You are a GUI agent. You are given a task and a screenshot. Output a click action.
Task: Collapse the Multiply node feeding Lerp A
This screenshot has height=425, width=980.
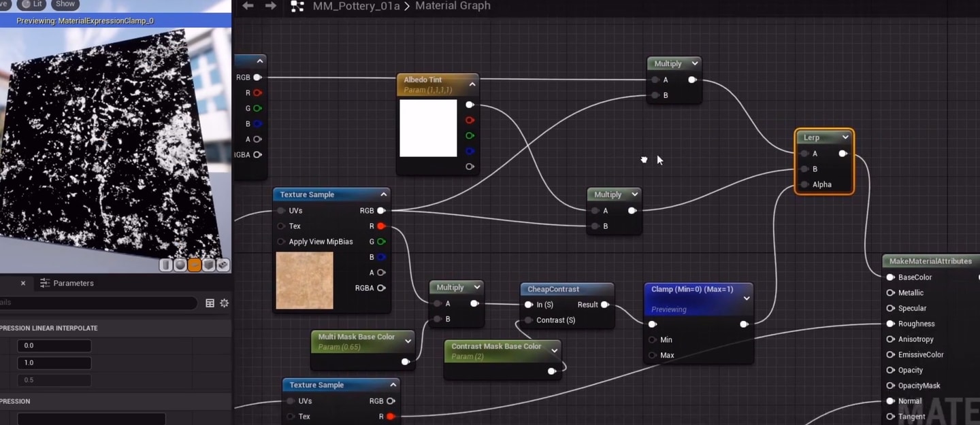tap(694, 63)
